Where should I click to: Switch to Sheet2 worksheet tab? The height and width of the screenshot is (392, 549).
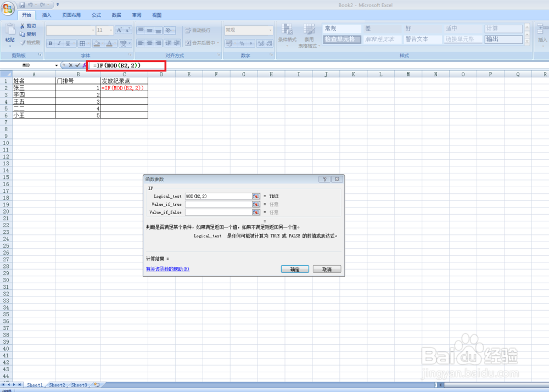(x=57, y=385)
